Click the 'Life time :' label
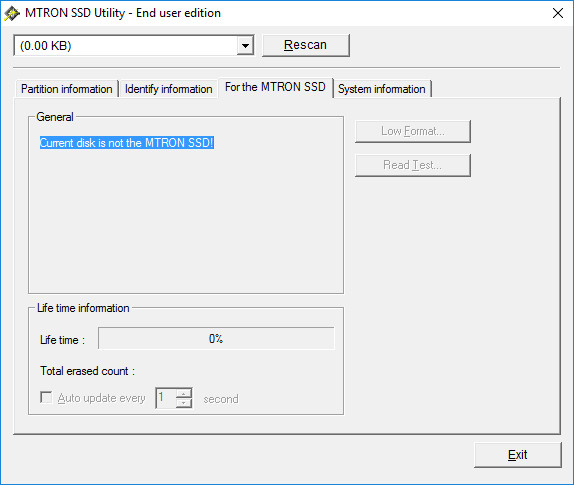The image size is (574, 485). (x=63, y=340)
